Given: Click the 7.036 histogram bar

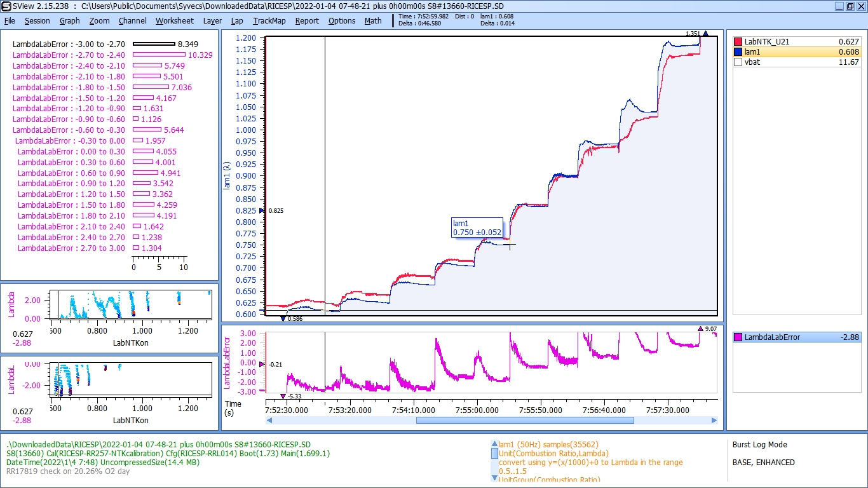Looking at the screenshot, I should click(x=151, y=87).
